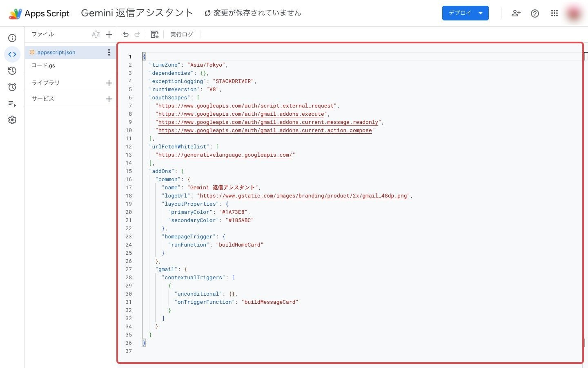Click the gstatic gmail_48dp.png logo URL

pyautogui.click(x=303, y=196)
